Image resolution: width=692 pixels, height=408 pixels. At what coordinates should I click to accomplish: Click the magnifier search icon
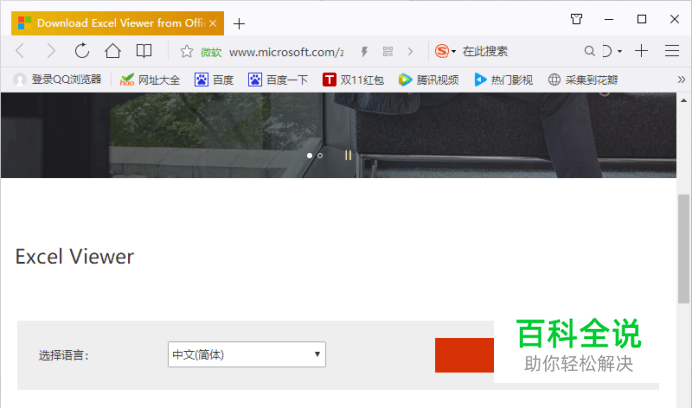[x=589, y=51]
